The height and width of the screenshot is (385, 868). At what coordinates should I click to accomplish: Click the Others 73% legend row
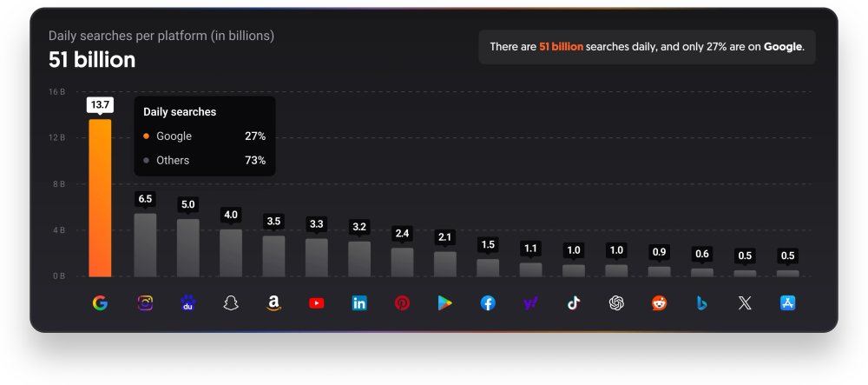point(205,160)
